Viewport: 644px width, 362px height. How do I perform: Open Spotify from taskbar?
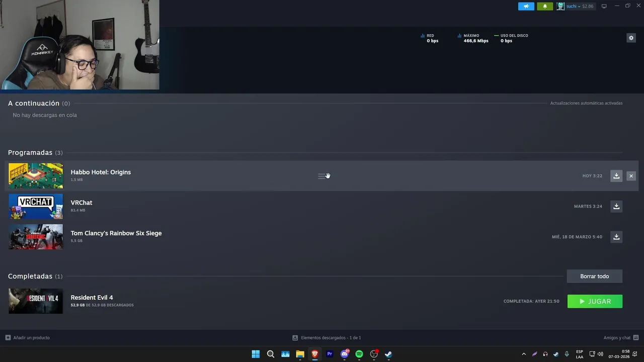[x=359, y=354]
